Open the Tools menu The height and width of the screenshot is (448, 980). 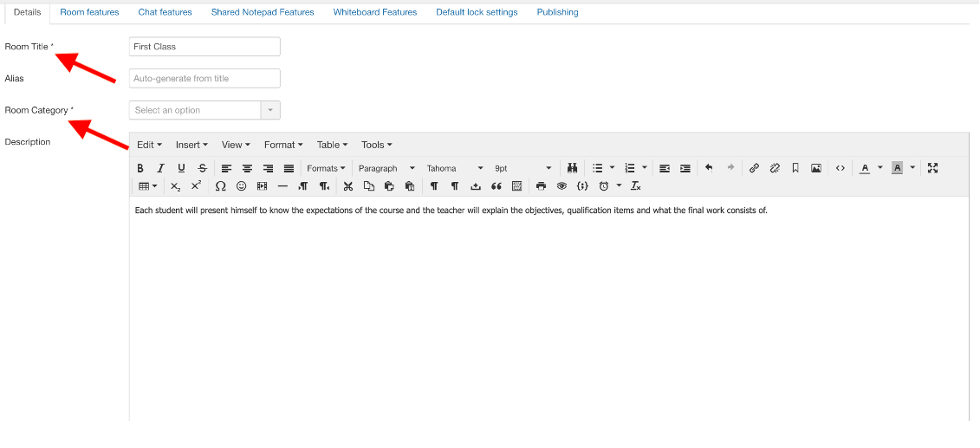[x=377, y=145]
